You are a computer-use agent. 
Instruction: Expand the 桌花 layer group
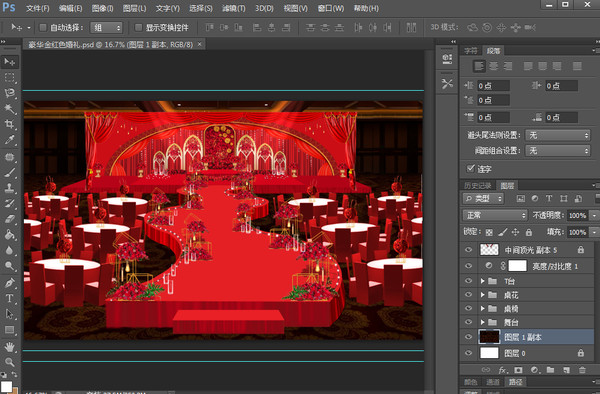[483, 295]
